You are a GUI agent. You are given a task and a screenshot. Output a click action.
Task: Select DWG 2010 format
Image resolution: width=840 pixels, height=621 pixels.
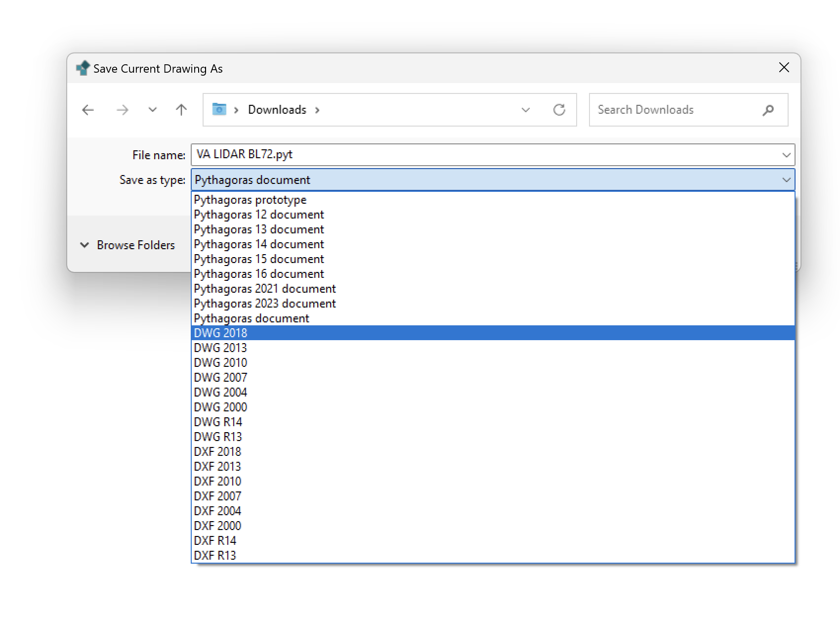(493, 363)
